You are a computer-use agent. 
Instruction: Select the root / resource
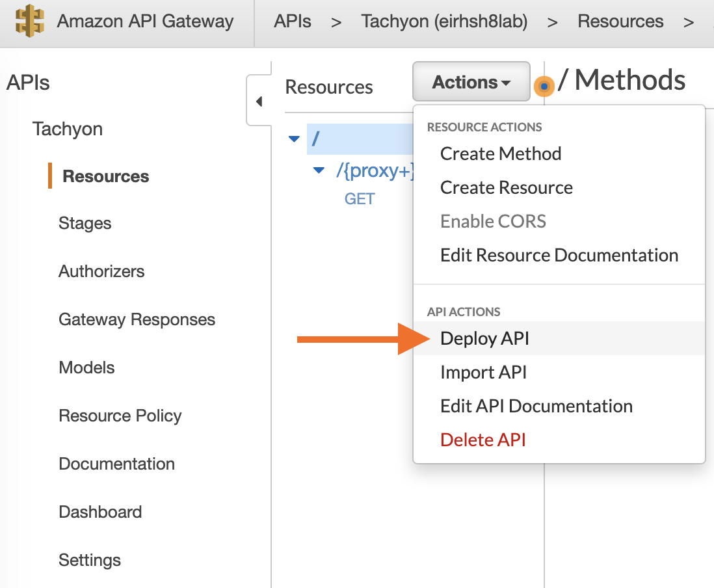pyautogui.click(x=360, y=139)
